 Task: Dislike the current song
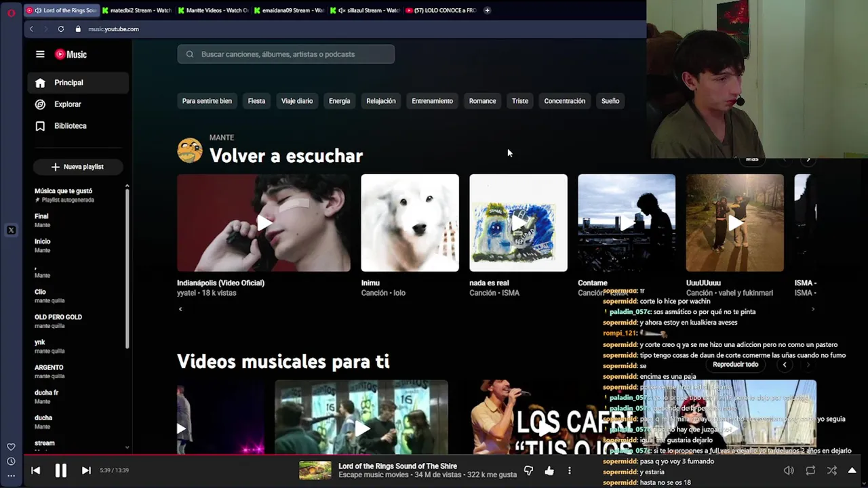[529, 470]
